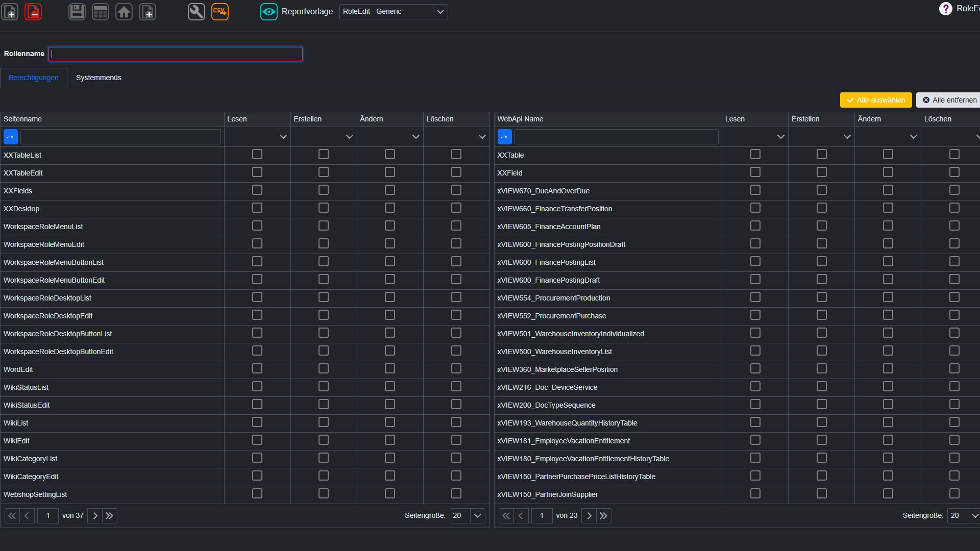Check Ändern for XXField WebApi

pyautogui.click(x=888, y=172)
